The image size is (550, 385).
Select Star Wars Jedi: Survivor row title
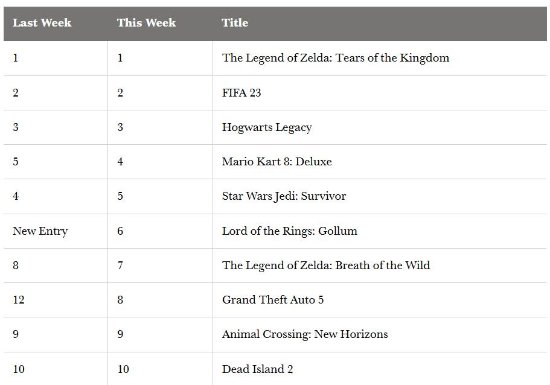coord(284,196)
